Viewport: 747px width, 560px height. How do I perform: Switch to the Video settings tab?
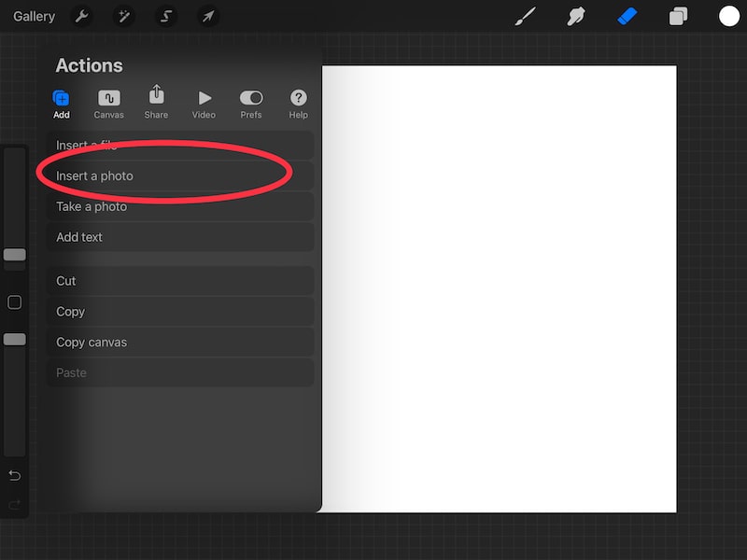pyautogui.click(x=204, y=103)
